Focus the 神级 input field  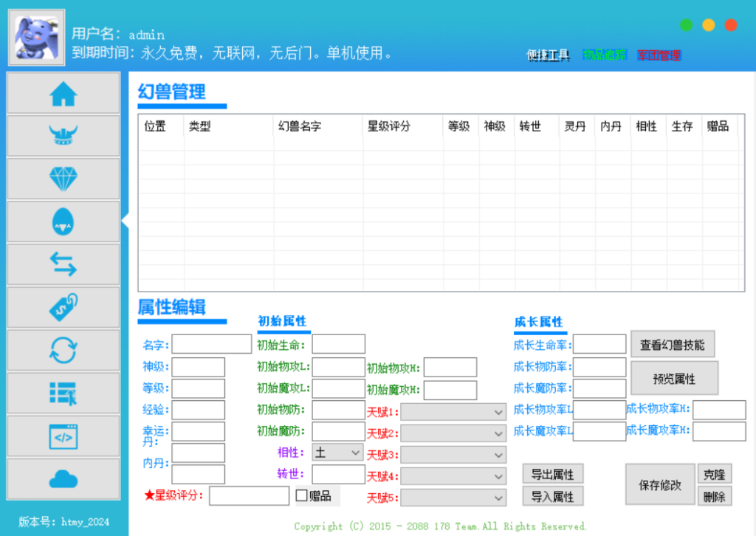198,367
